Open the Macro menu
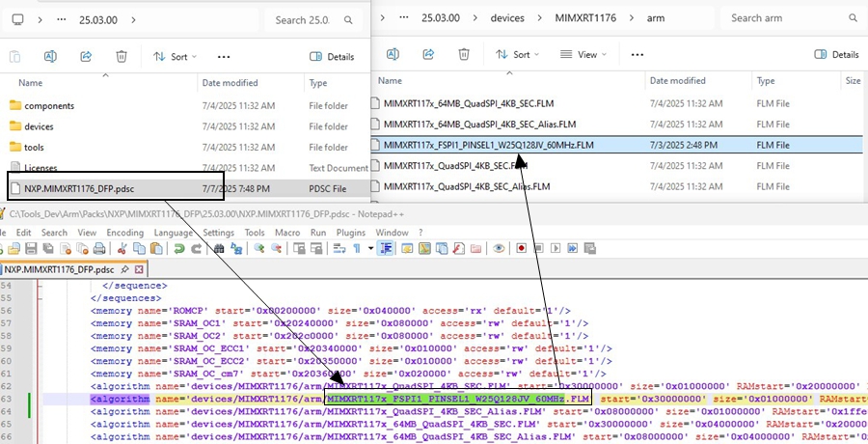The width and height of the screenshot is (868, 444). coord(287,233)
